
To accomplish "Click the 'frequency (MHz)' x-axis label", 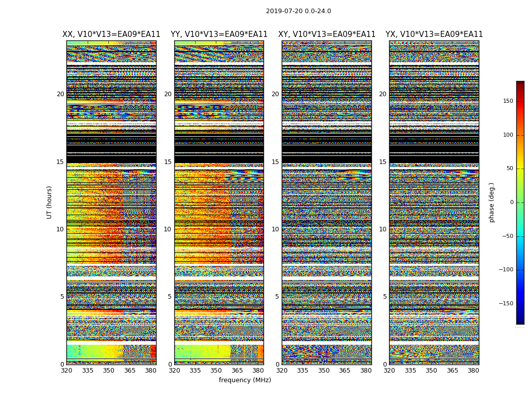I will (x=245, y=380).
